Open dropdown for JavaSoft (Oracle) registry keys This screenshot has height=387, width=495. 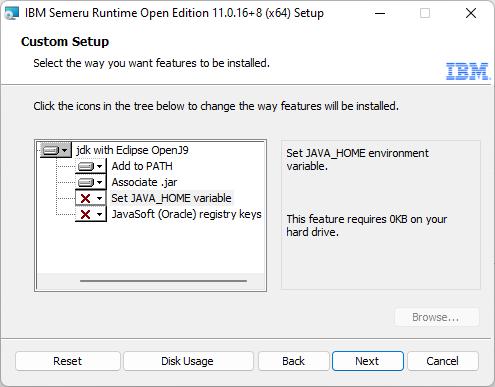(91, 214)
